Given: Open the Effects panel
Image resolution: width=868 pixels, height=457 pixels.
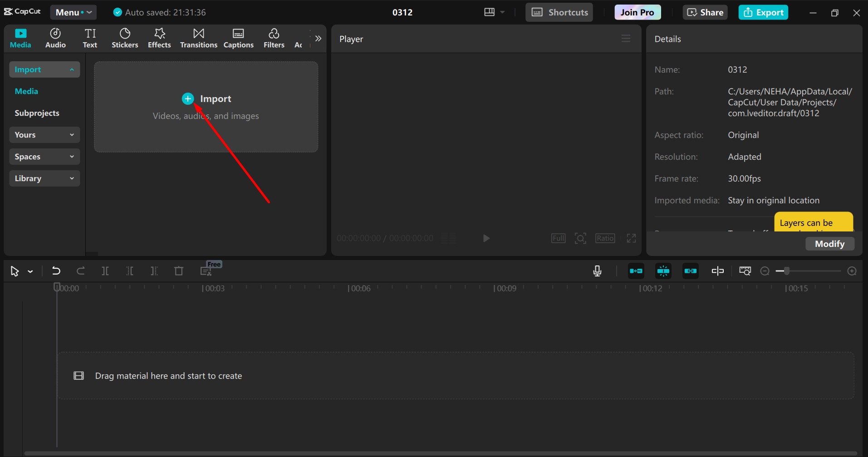Looking at the screenshot, I should click(x=159, y=38).
